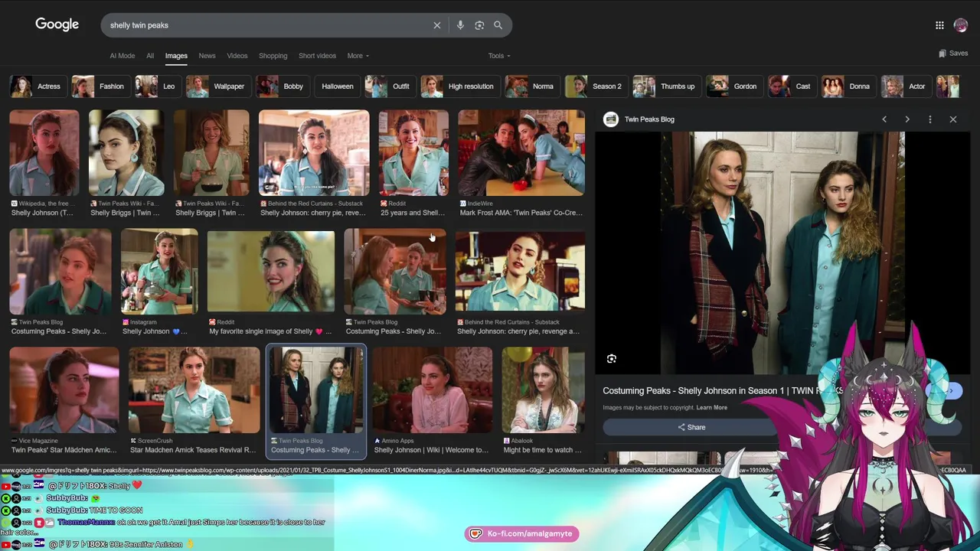980x551 pixels.
Task: Click Twin Peaks Blog favicon in preview header
Action: (610, 119)
